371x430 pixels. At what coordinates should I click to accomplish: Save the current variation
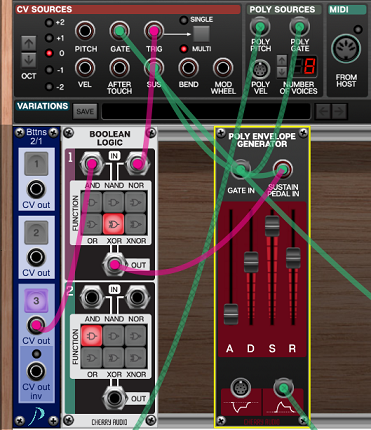85,112
